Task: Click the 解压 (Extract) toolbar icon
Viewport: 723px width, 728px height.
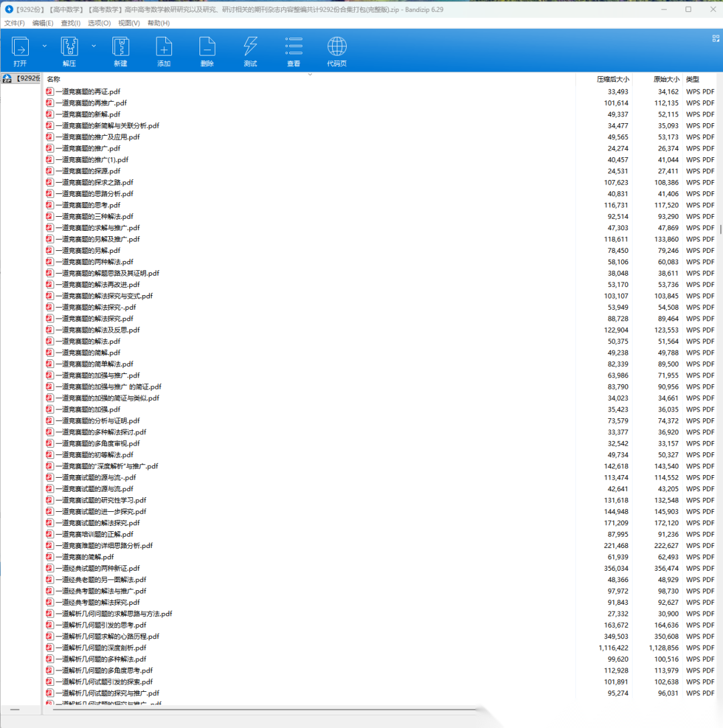Action: pos(69,51)
